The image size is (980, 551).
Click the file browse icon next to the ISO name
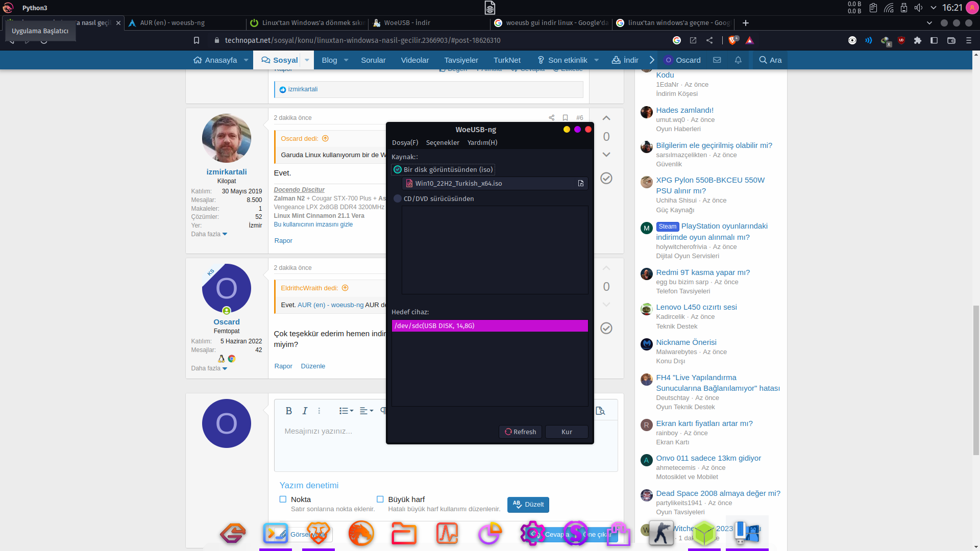click(580, 184)
